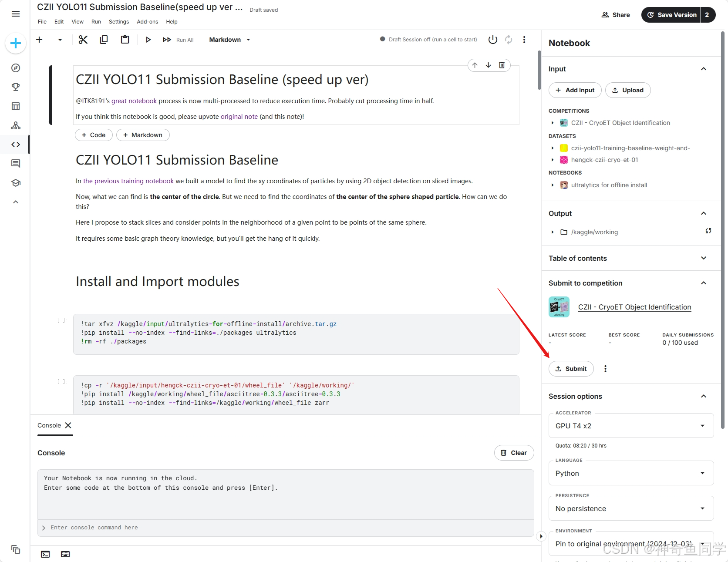Click the Upload button
728x562 pixels.
pos(628,90)
